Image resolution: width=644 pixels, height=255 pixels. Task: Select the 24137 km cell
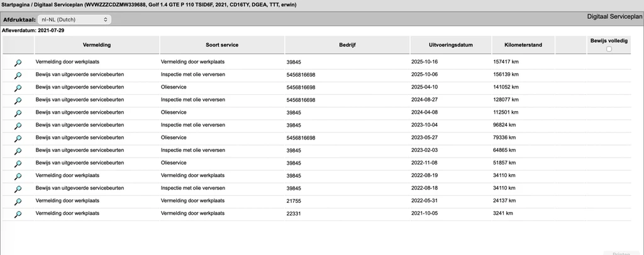click(504, 201)
